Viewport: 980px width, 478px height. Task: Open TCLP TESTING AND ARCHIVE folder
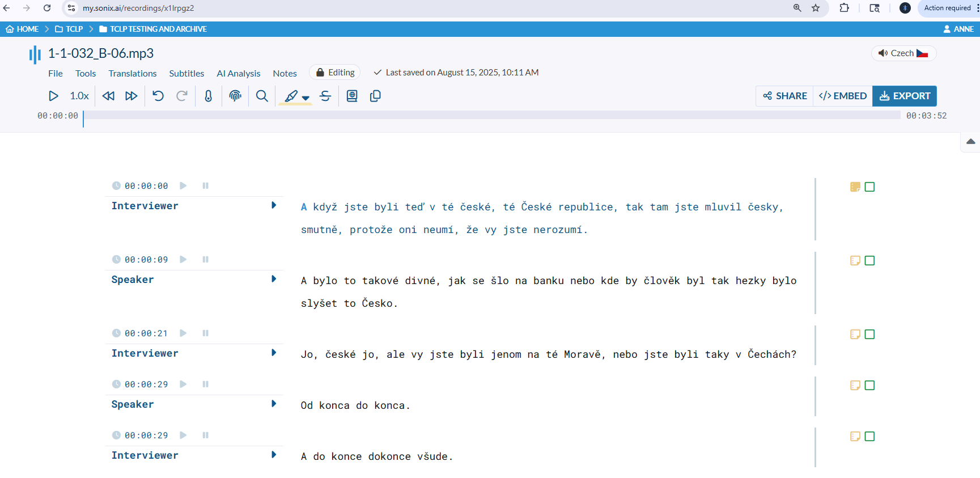pos(153,29)
